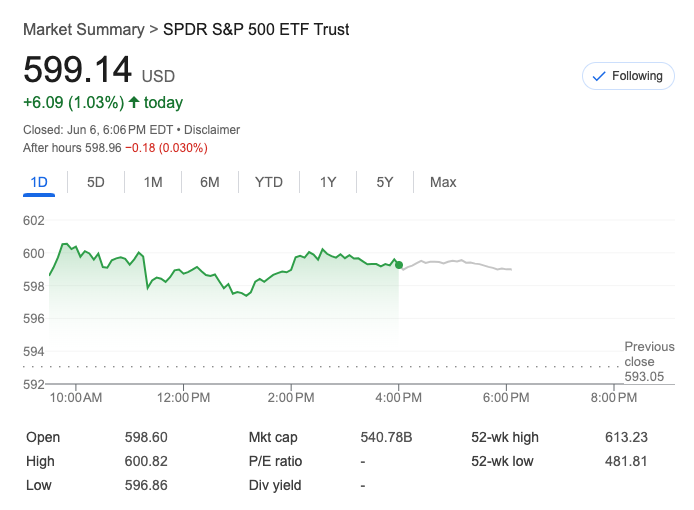Click the Previous close 593.05 label

point(649,362)
